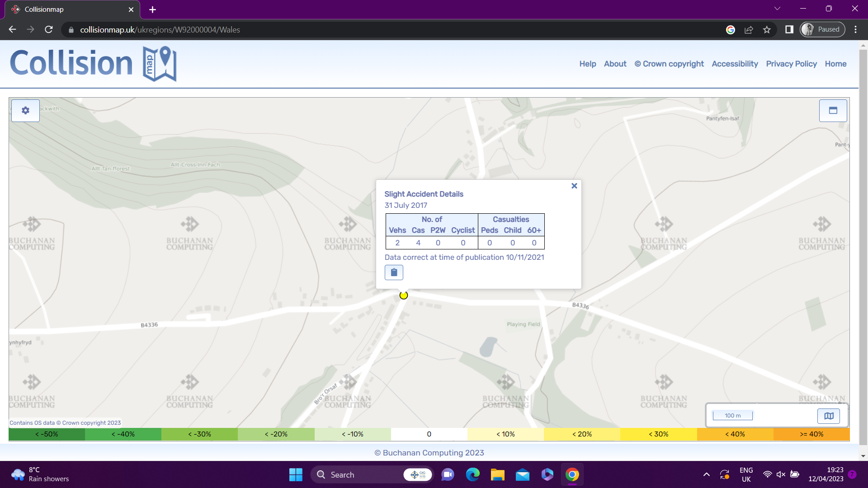Open a new browser tab

[152, 9]
